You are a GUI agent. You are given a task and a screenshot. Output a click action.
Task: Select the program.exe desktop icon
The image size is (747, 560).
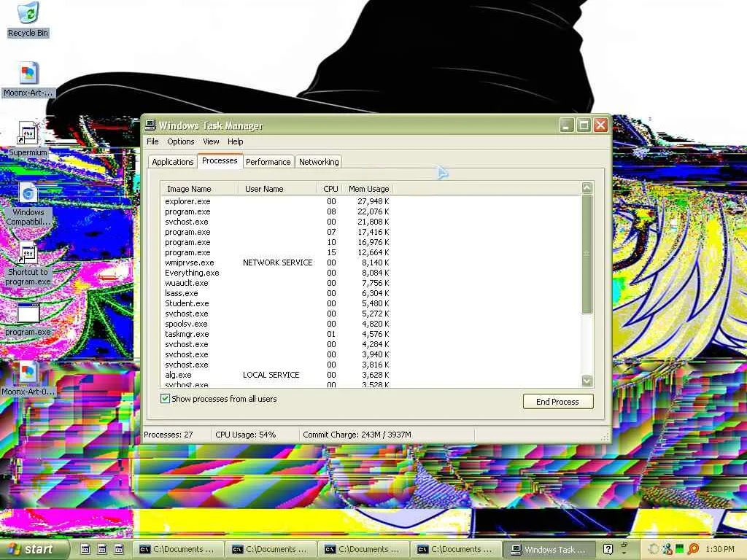tap(28, 319)
